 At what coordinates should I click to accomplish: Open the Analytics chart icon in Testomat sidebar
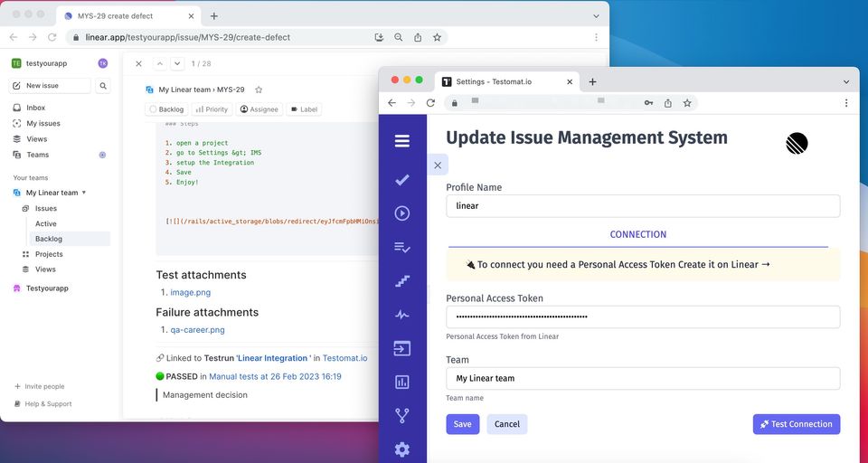point(401,383)
